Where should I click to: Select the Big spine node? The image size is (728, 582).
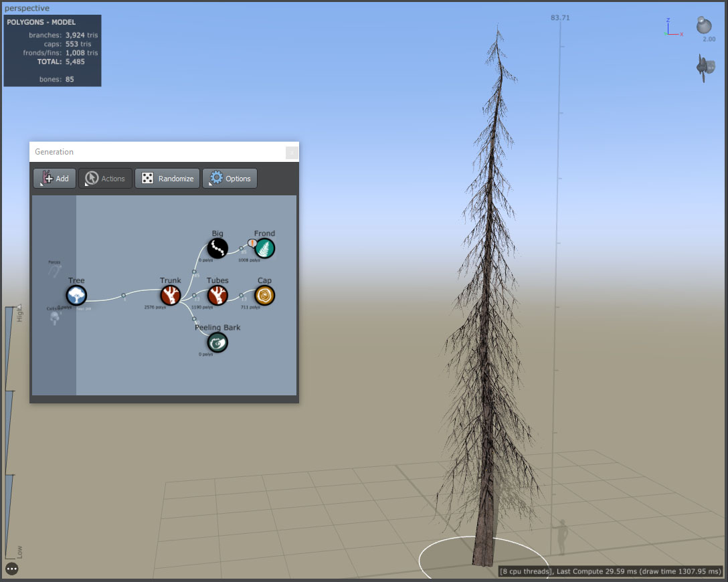pyautogui.click(x=217, y=248)
